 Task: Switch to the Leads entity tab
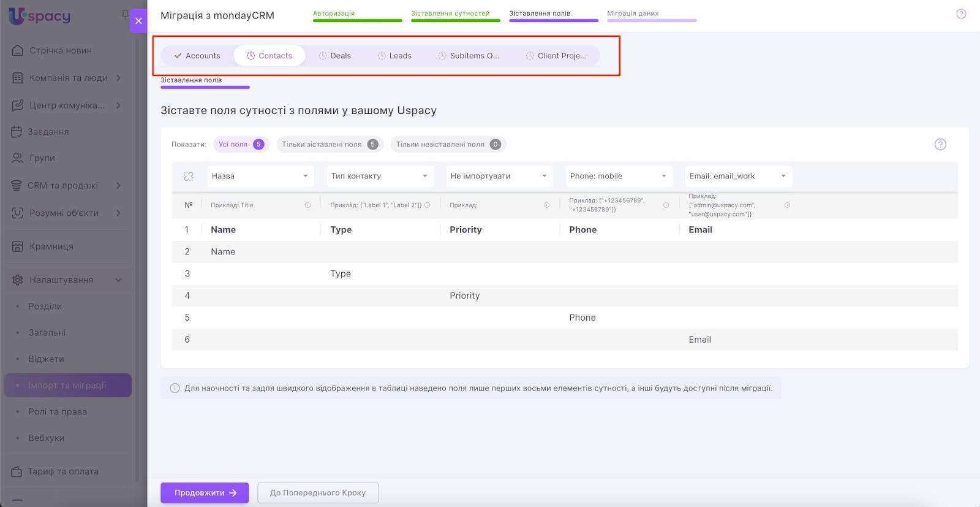tap(394, 56)
